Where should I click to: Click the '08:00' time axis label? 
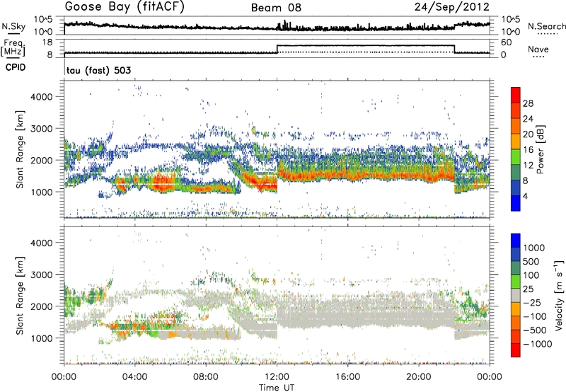coord(206,377)
